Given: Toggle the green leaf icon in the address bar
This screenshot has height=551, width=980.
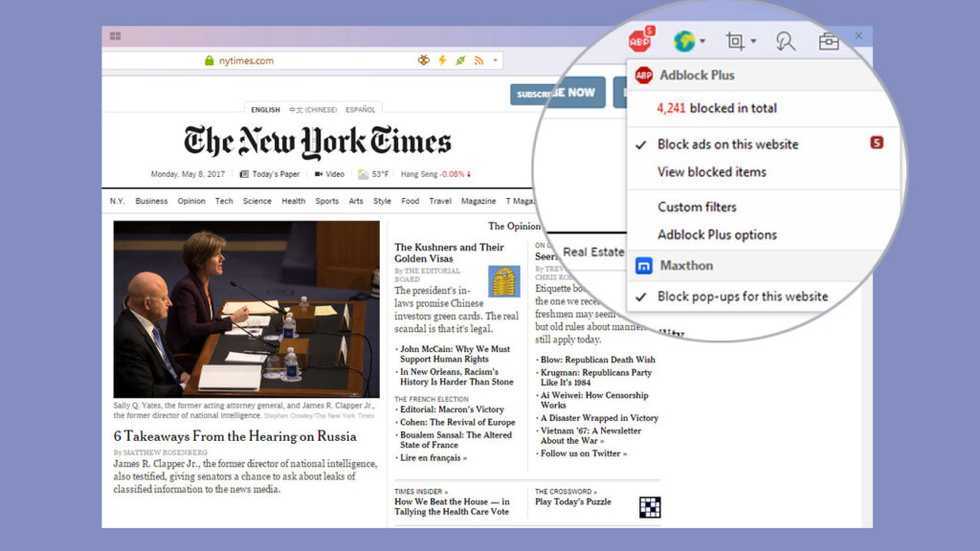Looking at the screenshot, I should (x=460, y=59).
